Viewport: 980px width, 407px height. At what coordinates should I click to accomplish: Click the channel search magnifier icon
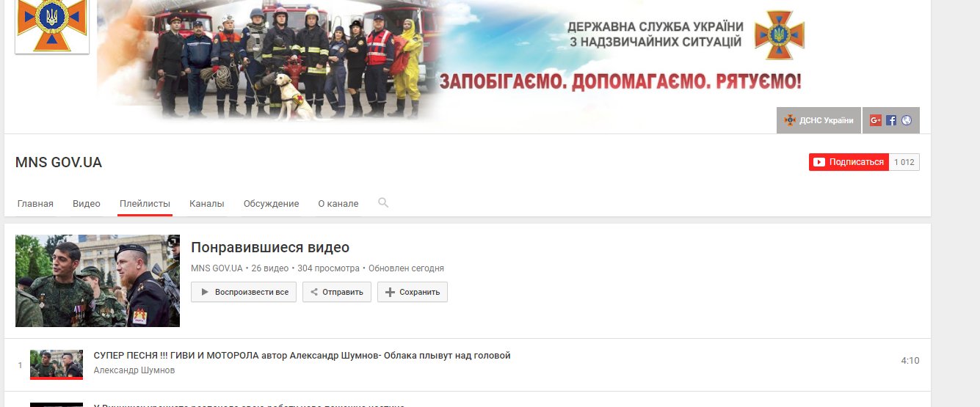[x=383, y=203]
